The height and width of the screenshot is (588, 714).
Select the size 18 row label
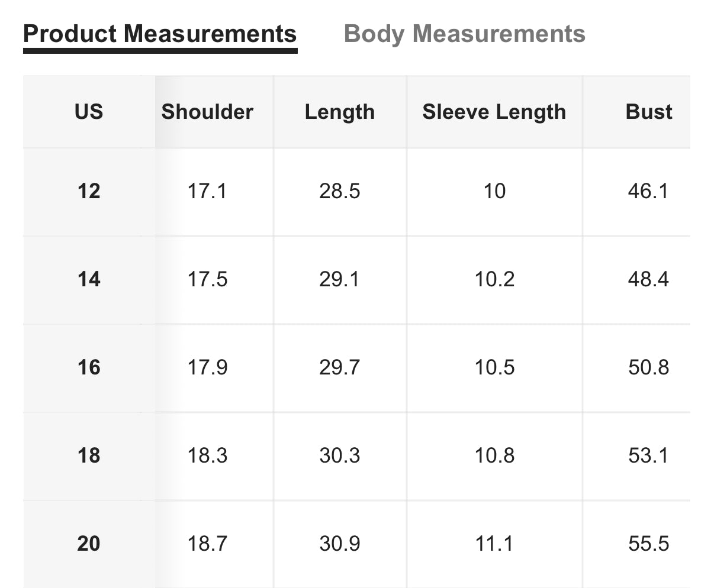click(89, 455)
